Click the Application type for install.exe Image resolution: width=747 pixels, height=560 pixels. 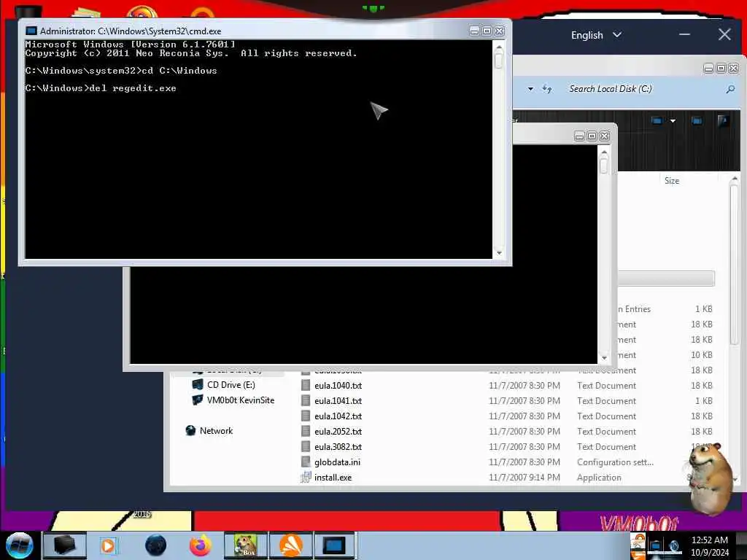click(599, 477)
